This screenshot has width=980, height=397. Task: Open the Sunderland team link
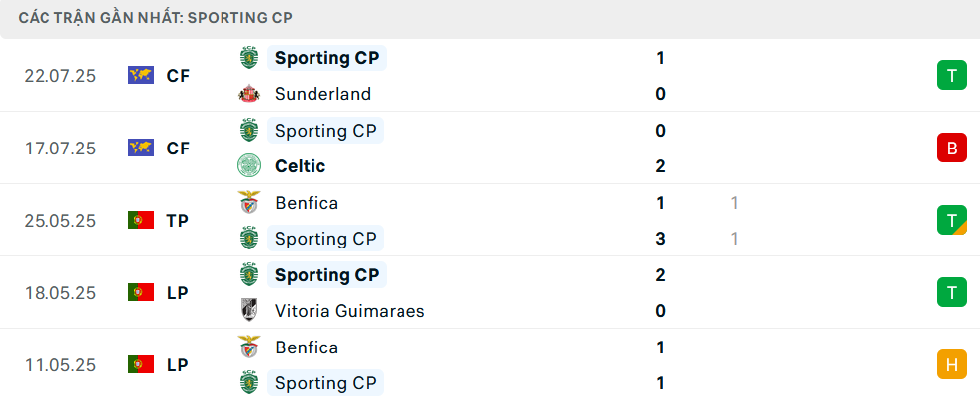click(322, 94)
